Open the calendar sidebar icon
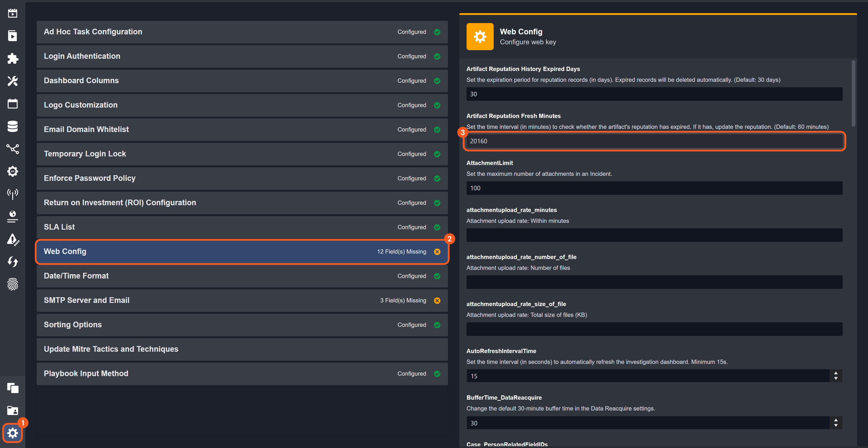This screenshot has width=868, height=448. click(x=12, y=104)
